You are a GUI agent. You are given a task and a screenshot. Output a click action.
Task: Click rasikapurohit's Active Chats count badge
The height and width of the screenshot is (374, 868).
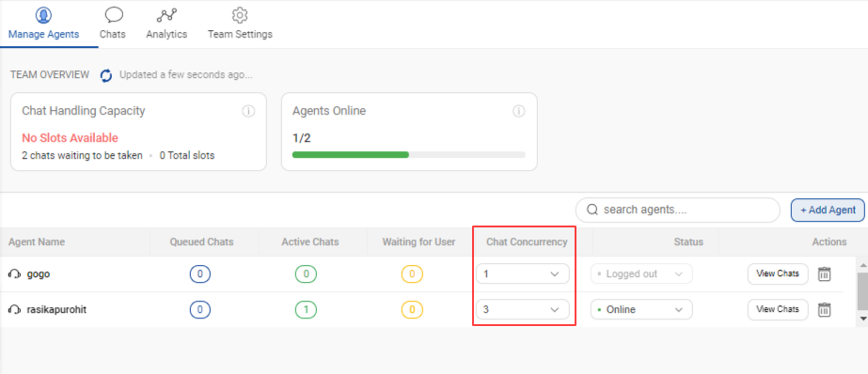[x=307, y=310]
